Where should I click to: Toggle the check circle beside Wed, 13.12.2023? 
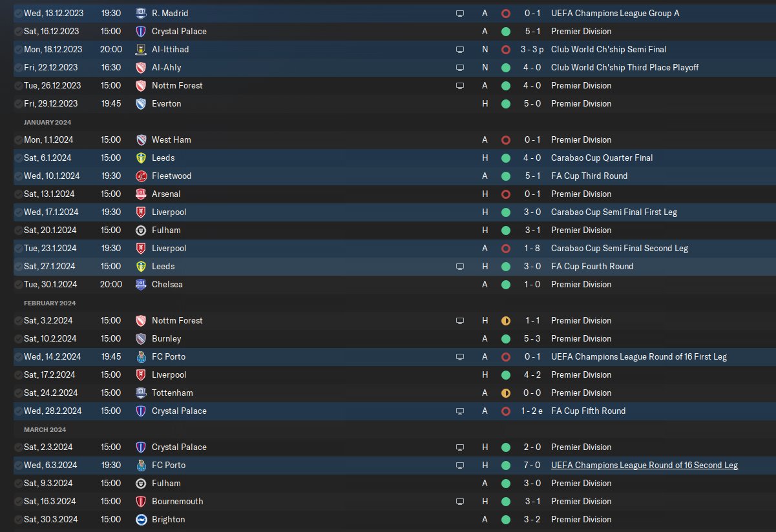point(17,13)
